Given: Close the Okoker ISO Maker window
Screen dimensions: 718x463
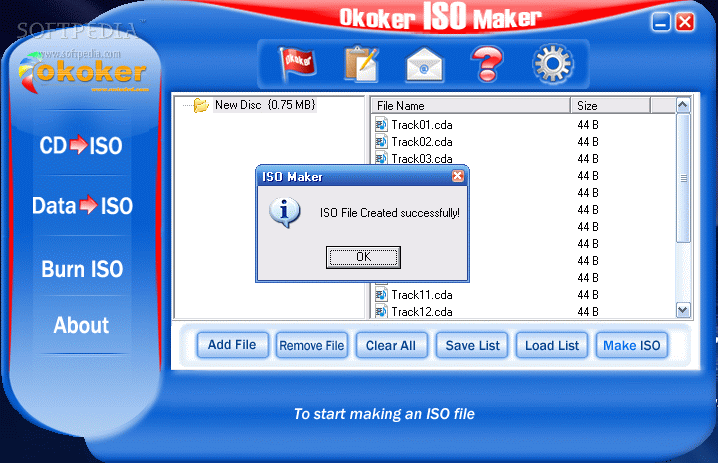Looking at the screenshot, I should click(x=685, y=22).
